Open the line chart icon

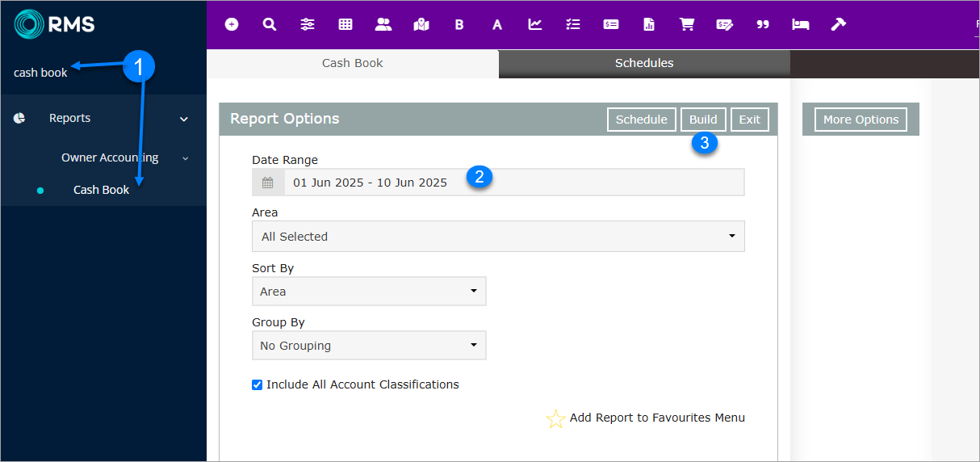(535, 24)
